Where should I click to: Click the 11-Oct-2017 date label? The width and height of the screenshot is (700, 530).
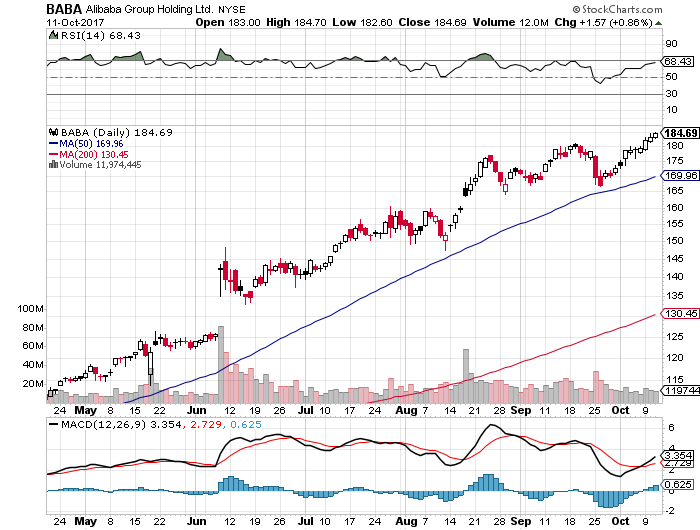tap(75, 22)
